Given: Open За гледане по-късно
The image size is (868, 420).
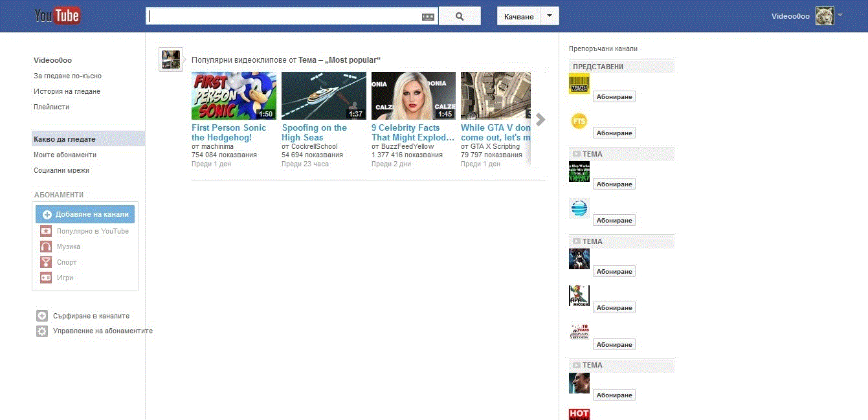Looking at the screenshot, I should click(67, 76).
